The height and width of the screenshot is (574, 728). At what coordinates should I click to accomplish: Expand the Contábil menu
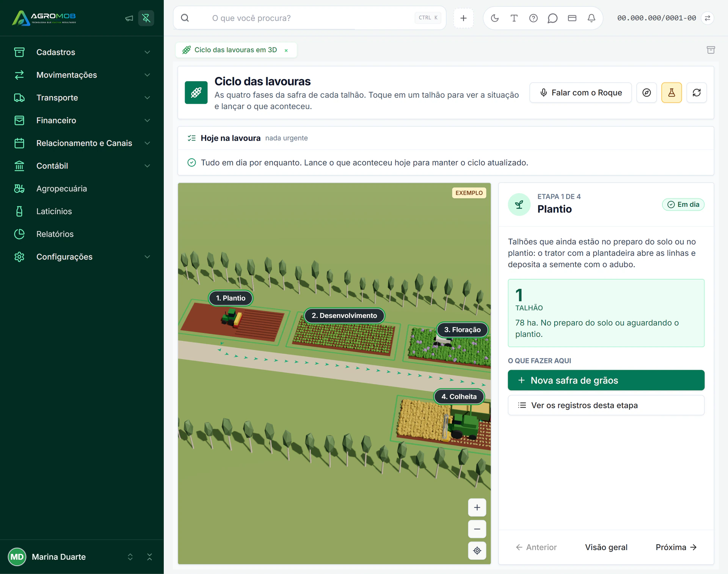[82, 166]
